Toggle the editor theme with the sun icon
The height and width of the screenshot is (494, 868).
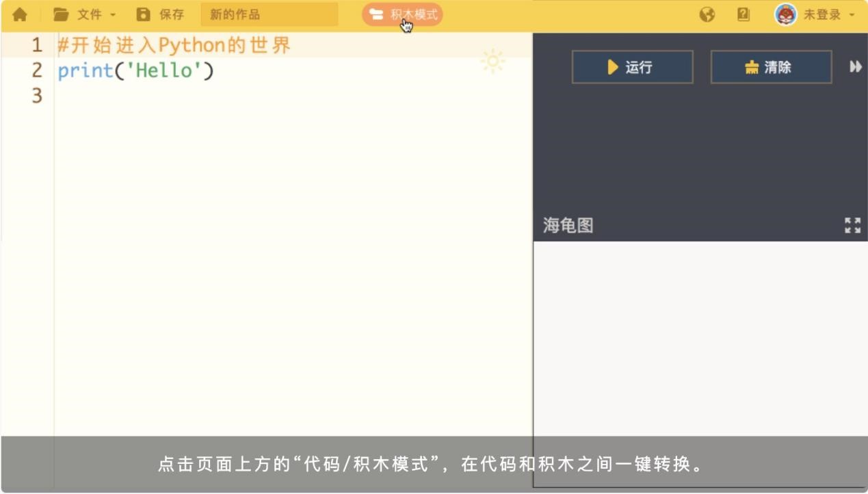[x=492, y=62]
